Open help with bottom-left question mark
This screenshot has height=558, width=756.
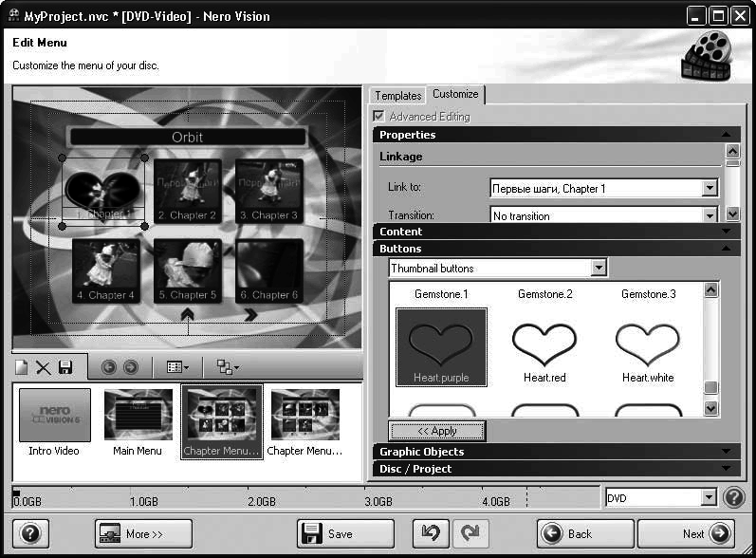[x=30, y=533]
